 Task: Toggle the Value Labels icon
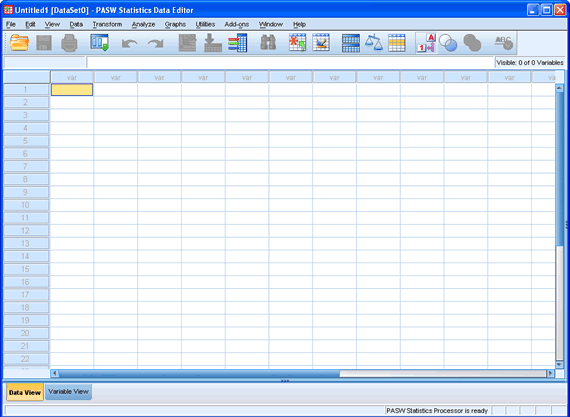(426, 43)
